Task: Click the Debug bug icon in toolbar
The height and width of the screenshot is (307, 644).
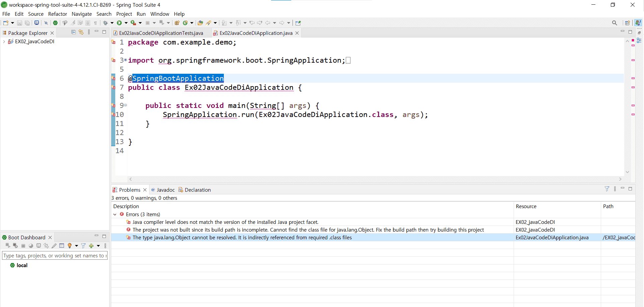Action: [106, 23]
